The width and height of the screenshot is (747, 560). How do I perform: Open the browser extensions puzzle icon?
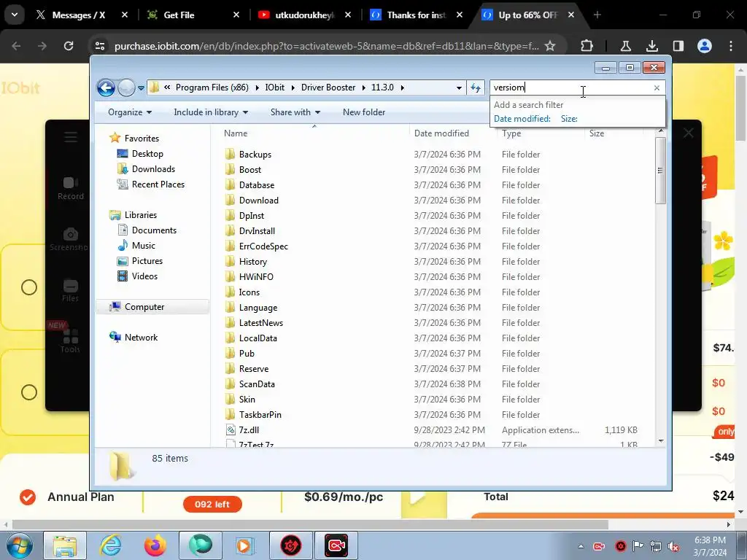587,46
